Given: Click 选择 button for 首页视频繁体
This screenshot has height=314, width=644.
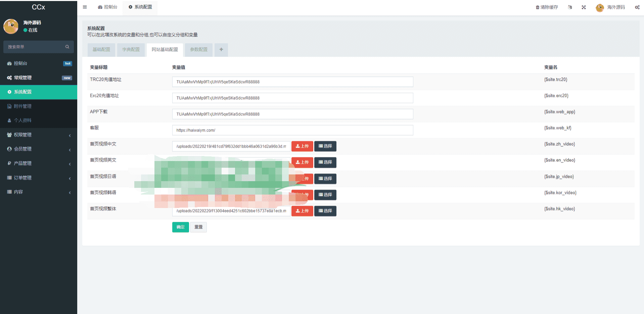Looking at the screenshot, I should point(325,211).
